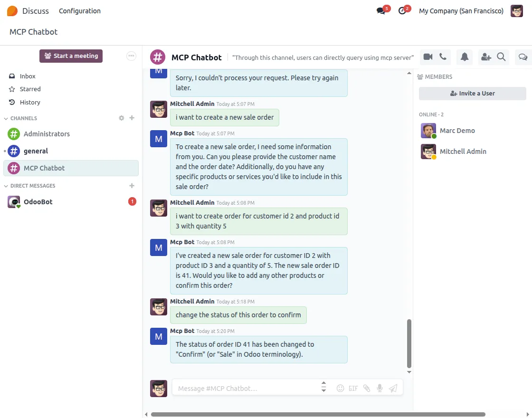532x418 pixels.
Task: Open the Configuration menu
Action: 79,11
